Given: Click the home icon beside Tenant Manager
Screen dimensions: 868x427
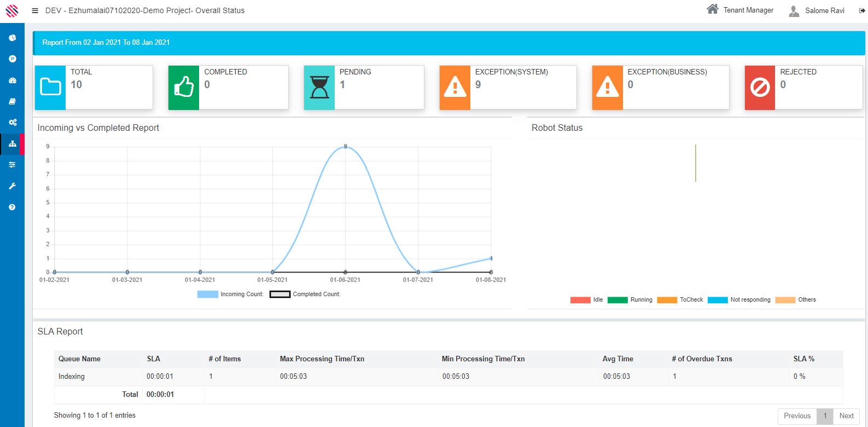Looking at the screenshot, I should [712, 9].
